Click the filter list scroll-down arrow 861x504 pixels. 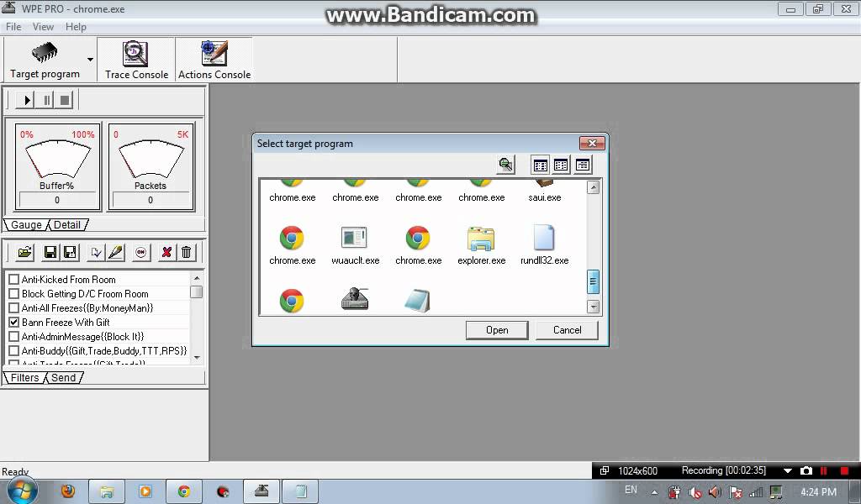click(x=197, y=358)
